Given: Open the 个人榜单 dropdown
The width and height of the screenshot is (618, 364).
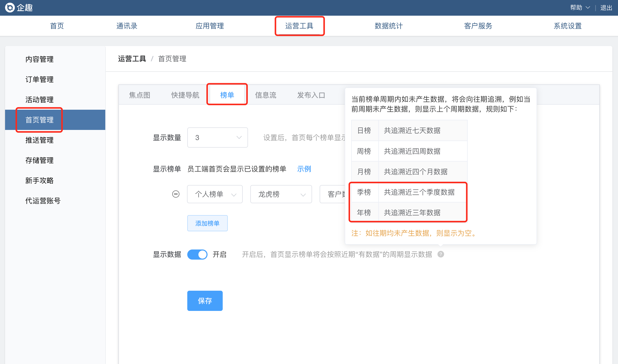Looking at the screenshot, I should tap(215, 194).
